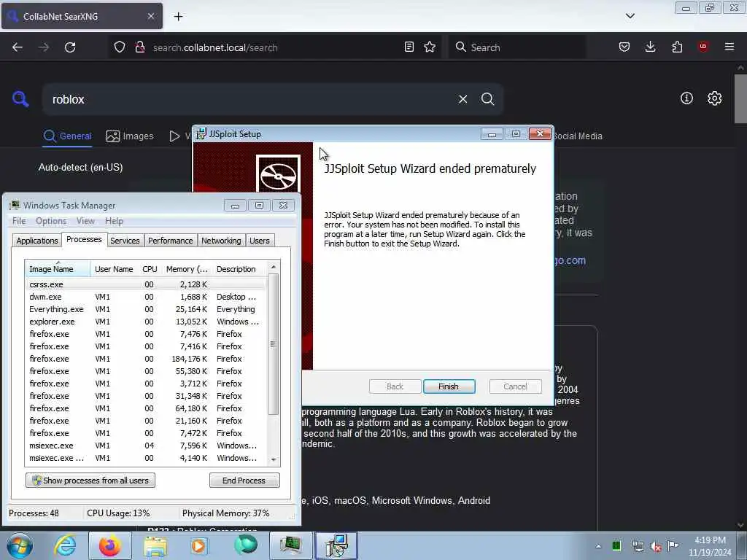Click the roblox search input field
Viewport: 747px width, 560px height.
coord(250,99)
